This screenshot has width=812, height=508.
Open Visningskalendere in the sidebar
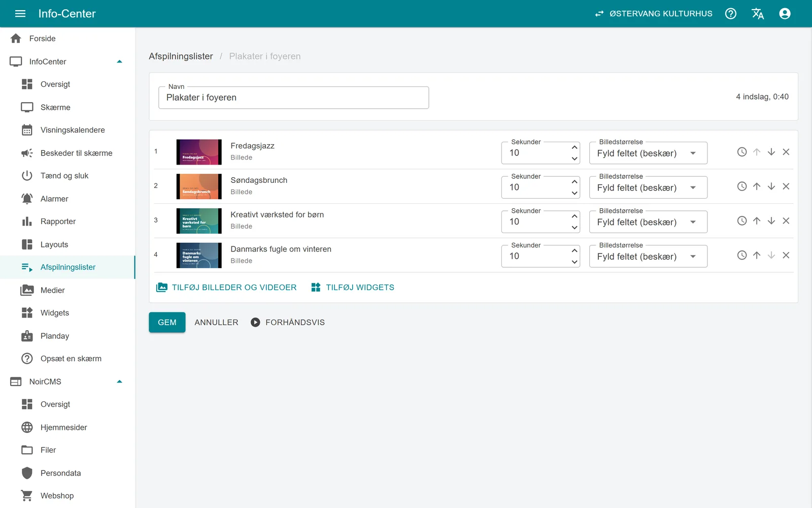(x=67, y=130)
